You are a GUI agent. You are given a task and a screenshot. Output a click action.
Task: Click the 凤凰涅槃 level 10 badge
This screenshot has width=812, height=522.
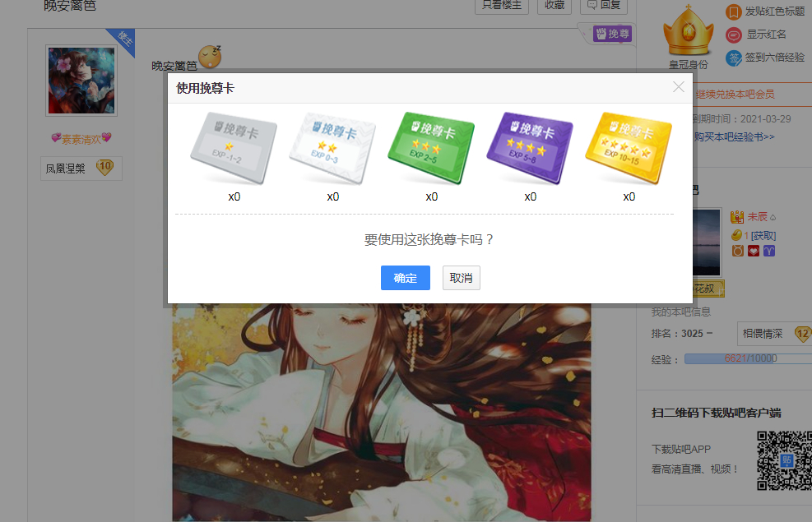[x=81, y=169]
